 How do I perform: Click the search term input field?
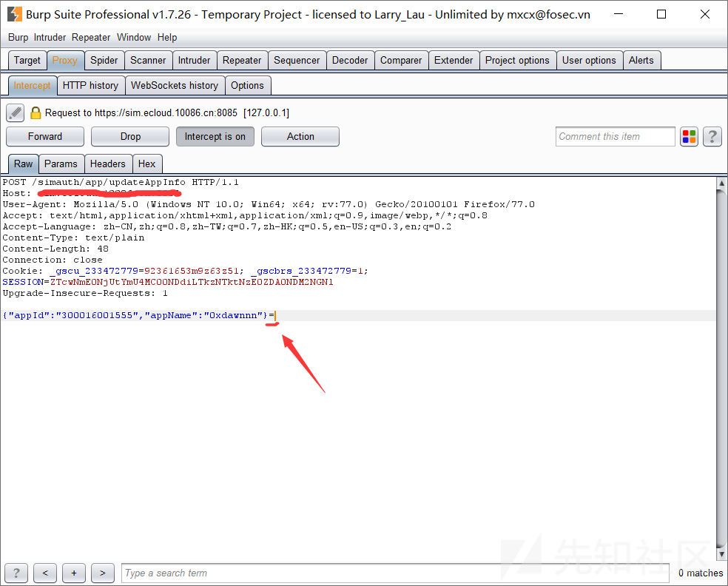395,573
